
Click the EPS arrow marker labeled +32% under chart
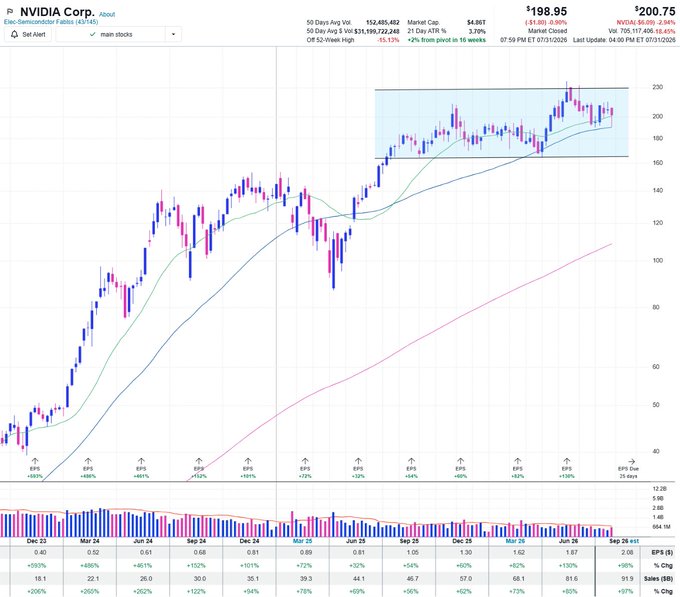tap(358, 468)
